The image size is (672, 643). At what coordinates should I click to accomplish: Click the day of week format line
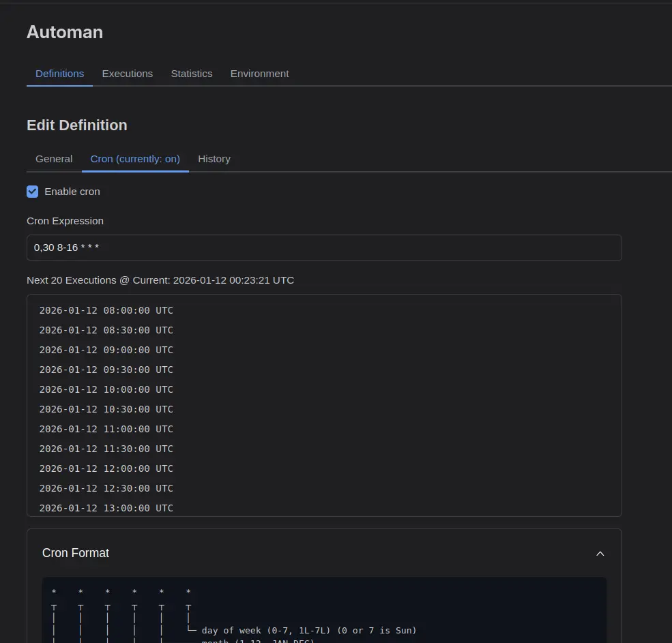[x=308, y=630]
